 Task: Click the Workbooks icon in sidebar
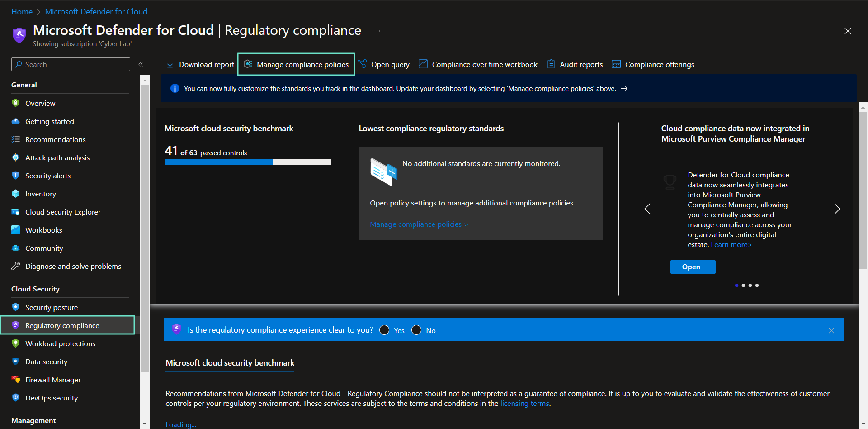15,230
